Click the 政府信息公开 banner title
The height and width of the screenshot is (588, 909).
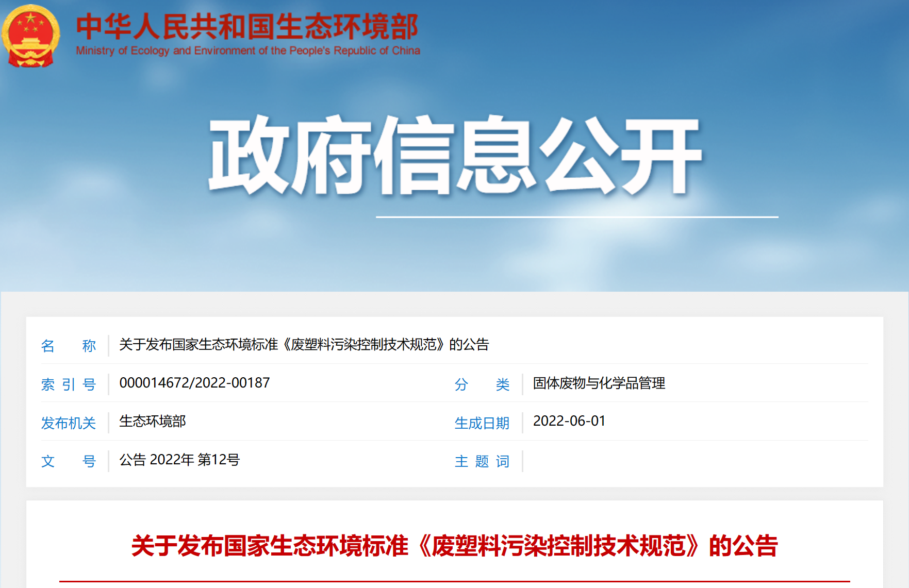455,155
